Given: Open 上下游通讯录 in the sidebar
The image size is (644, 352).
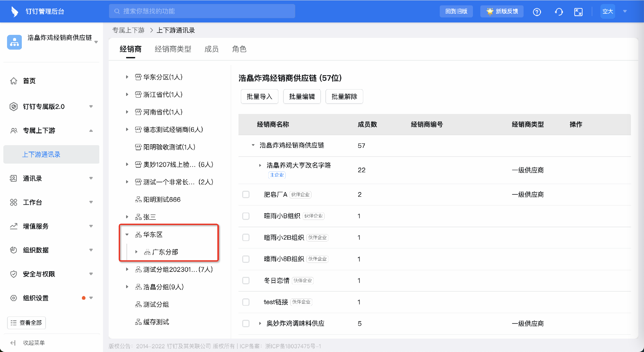Looking at the screenshot, I should click(51, 155).
